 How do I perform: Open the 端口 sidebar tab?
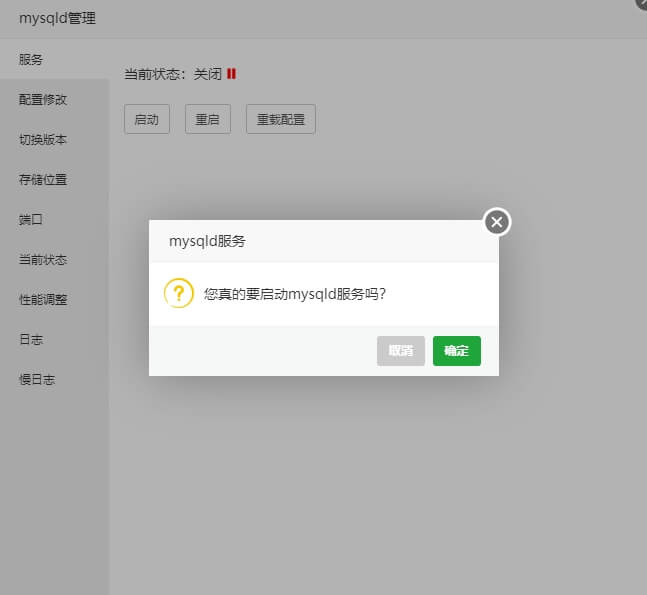(54, 220)
